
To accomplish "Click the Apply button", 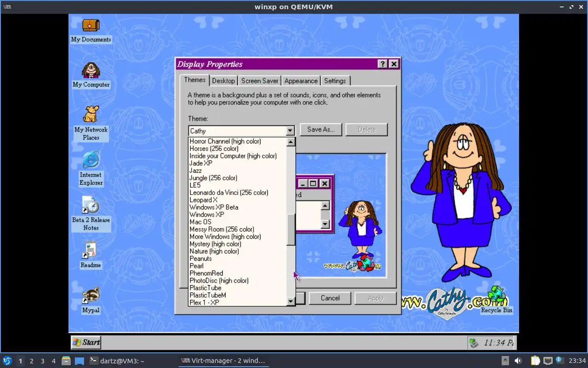I will coord(375,298).
